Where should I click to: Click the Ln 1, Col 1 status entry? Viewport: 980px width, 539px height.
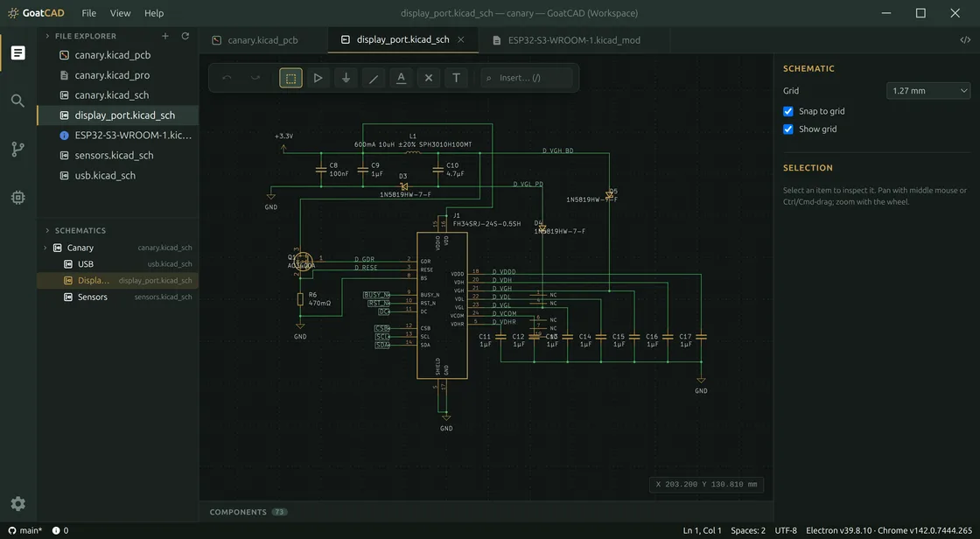point(702,530)
